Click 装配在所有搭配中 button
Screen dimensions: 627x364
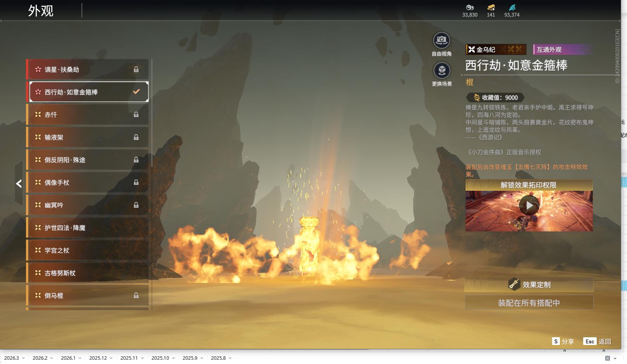[x=529, y=303]
